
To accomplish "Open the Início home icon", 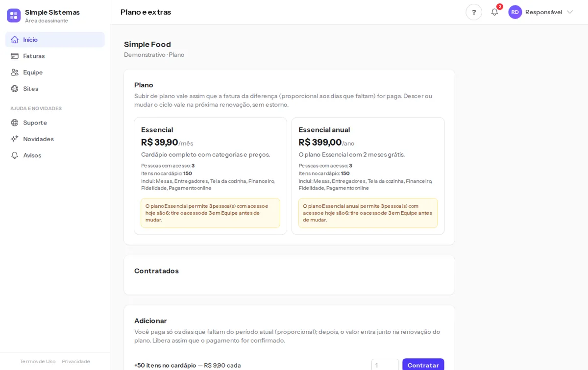I will (x=15, y=40).
